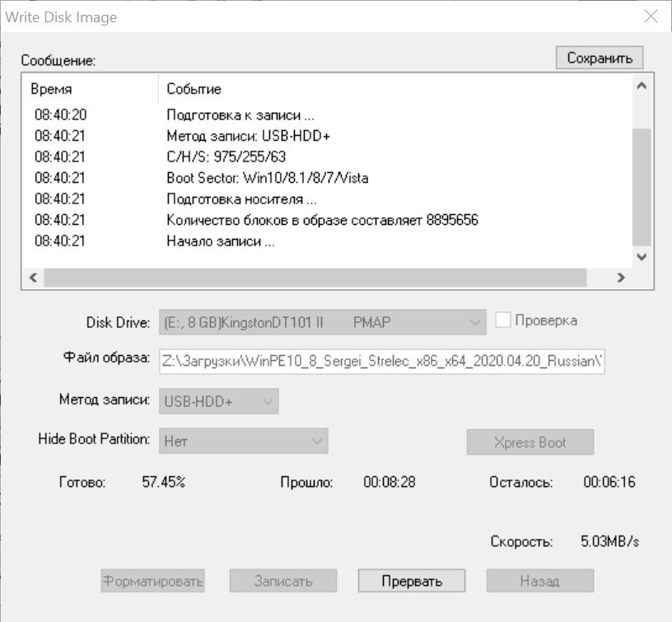The height and width of the screenshot is (622, 672).
Task: Click the 08:40:20 timestamp
Action: (x=60, y=115)
